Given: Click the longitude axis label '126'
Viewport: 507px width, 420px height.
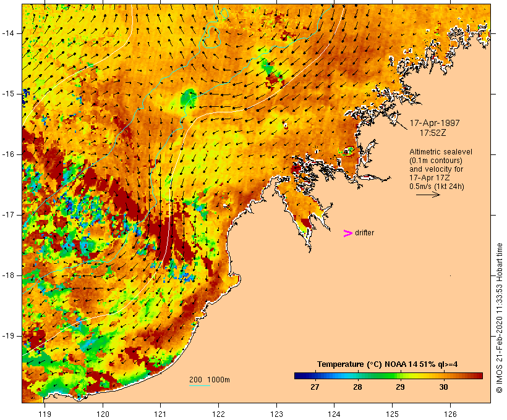Looking at the screenshot, I should pyautogui.click(x=450, y=414).
